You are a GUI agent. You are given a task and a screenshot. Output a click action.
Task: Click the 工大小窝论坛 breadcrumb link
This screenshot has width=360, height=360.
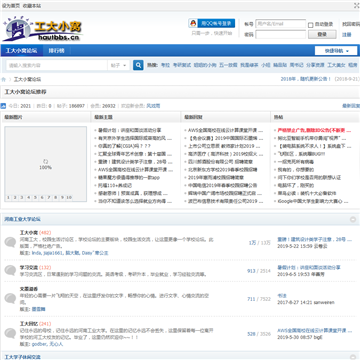click(27, 79)
